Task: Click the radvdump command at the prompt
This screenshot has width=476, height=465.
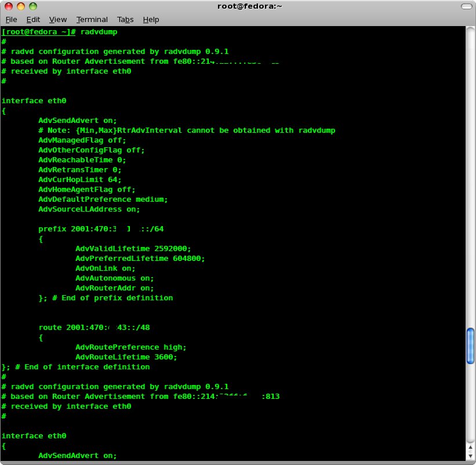Action: (99, 32)
